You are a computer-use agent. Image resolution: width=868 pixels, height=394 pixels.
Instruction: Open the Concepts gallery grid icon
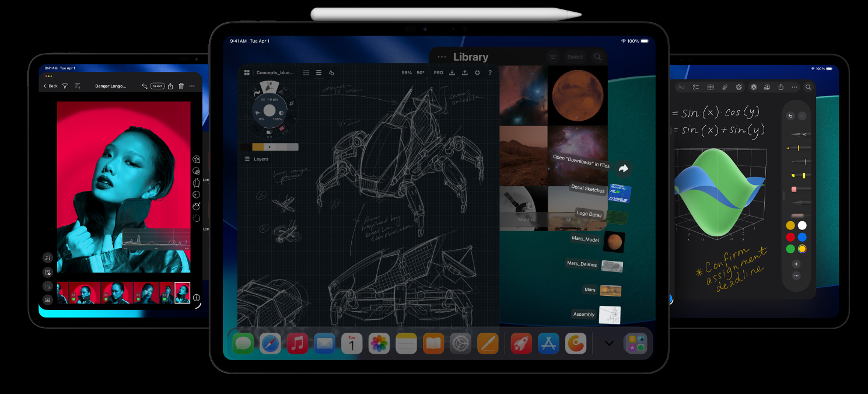click(x=247, y=73)
